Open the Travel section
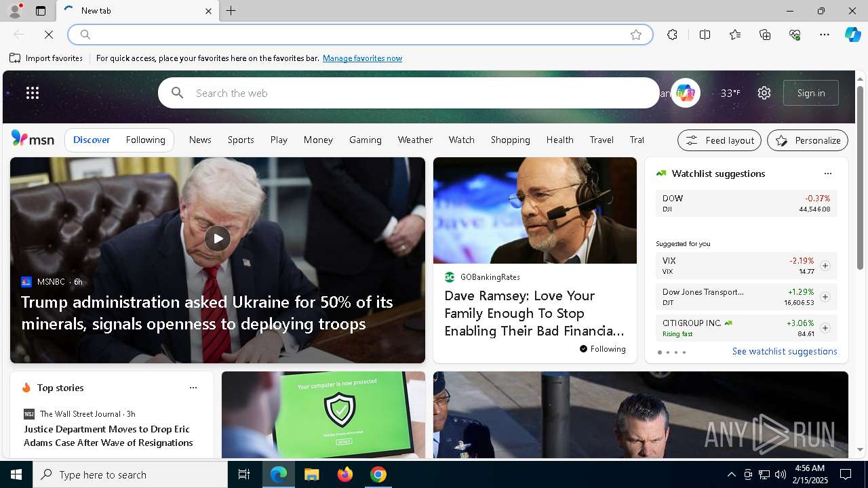The height and width of the screenshot is (488, 868). [x=601, y=140]
